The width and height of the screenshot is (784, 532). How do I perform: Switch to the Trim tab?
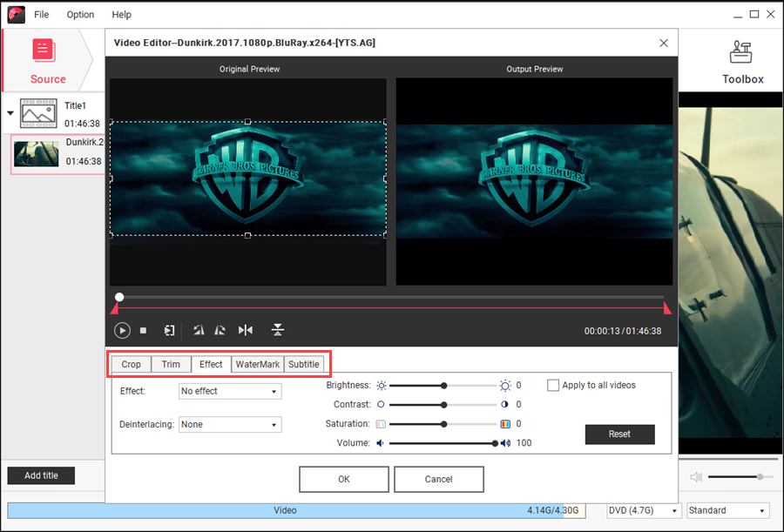(171, 365)
